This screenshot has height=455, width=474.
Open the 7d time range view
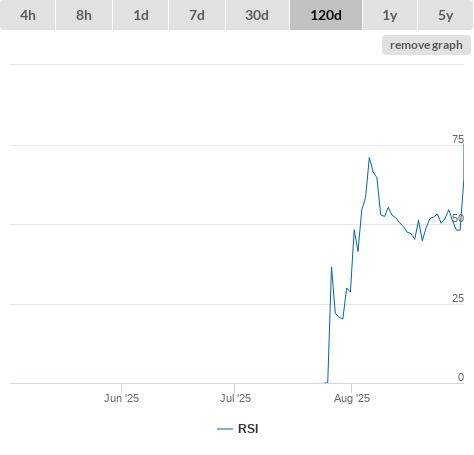tap(197, 15)
